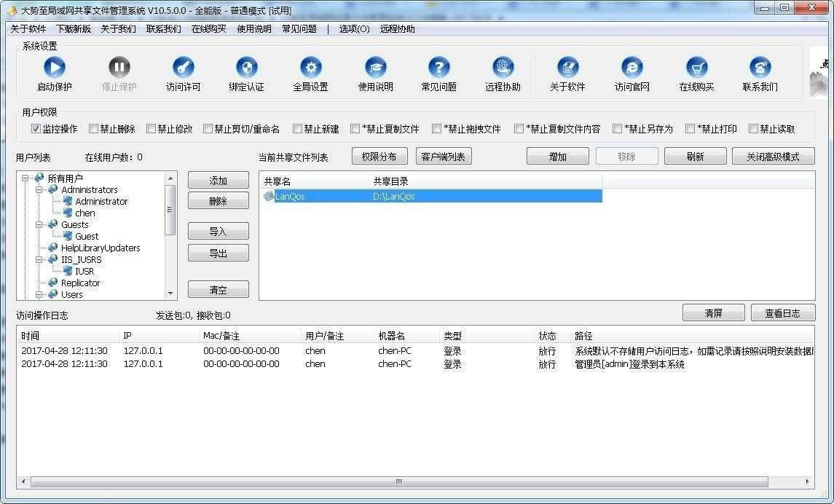Select chen user in tree
Viewport: 834px width, 504px height.
[85, 213]
